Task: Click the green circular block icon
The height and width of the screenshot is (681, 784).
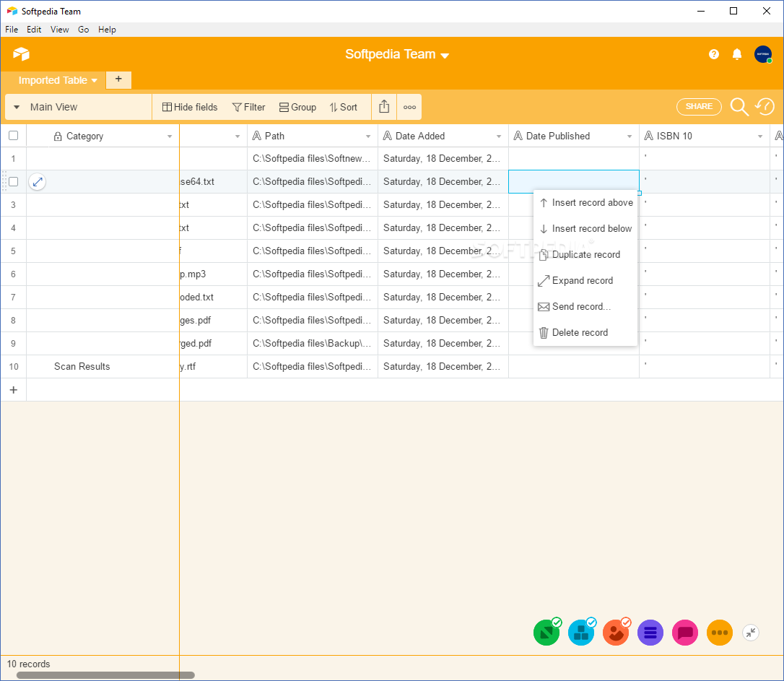Action: click(546, 632)
